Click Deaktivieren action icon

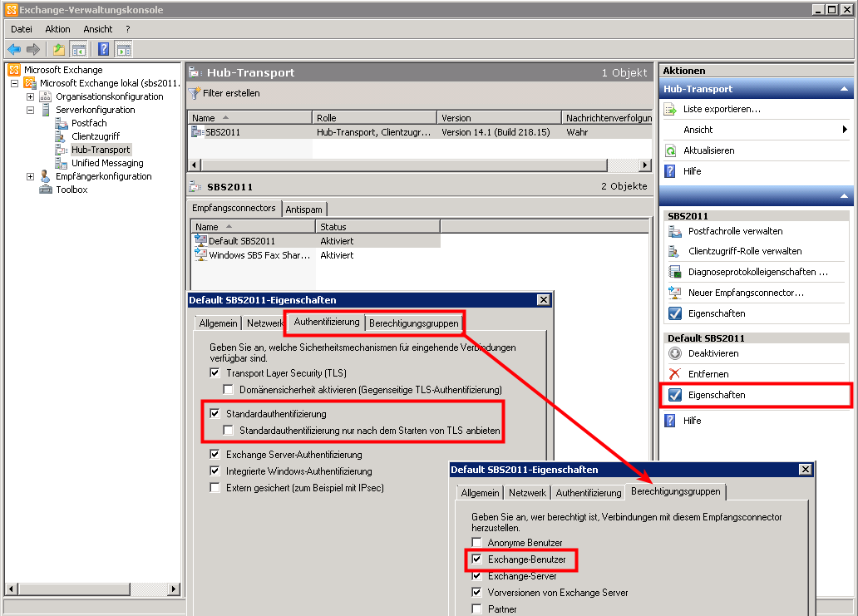pos(675,353)
